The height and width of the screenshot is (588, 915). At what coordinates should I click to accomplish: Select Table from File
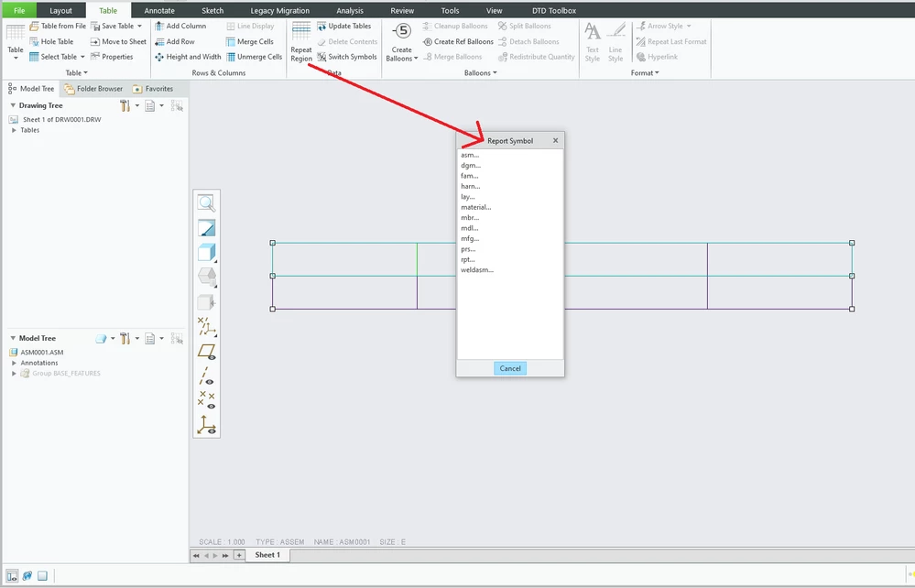click(x=58, y=27)
